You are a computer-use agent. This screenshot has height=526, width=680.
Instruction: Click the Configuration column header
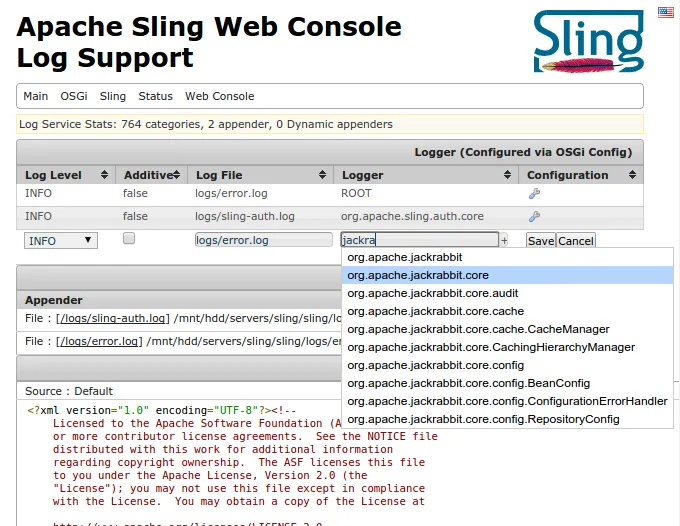coord(581,175)
